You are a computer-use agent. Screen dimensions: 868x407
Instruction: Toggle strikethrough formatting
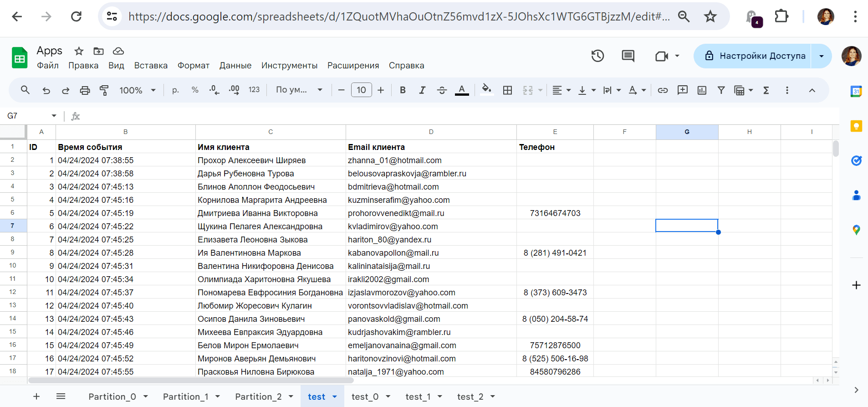pyautogui.click(x=442, y=90)
